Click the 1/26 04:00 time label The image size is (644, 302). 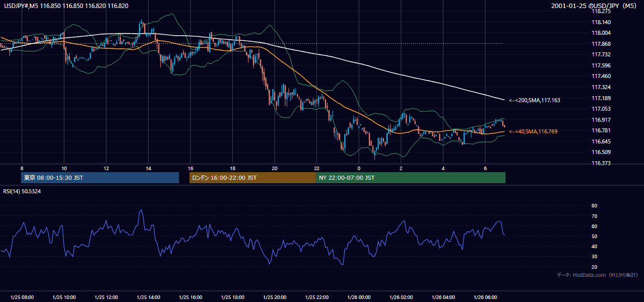442,297
